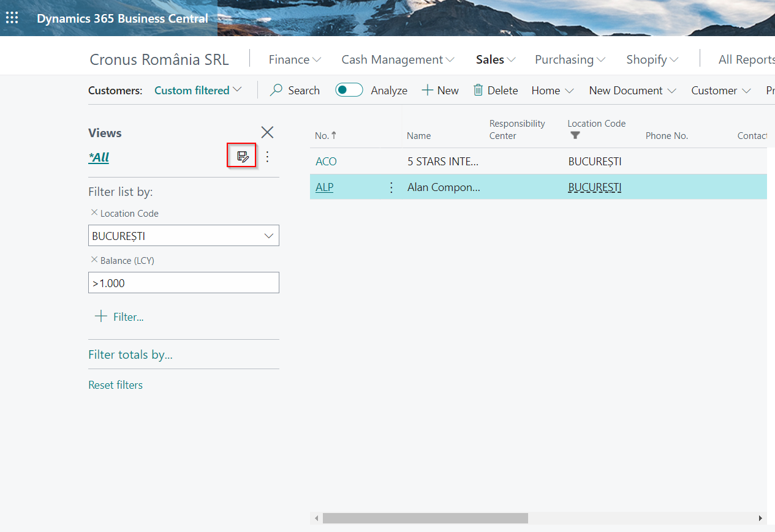This screenshot has height=532, width=775.
Task: Open customer ALP record link
Action: 324,187
